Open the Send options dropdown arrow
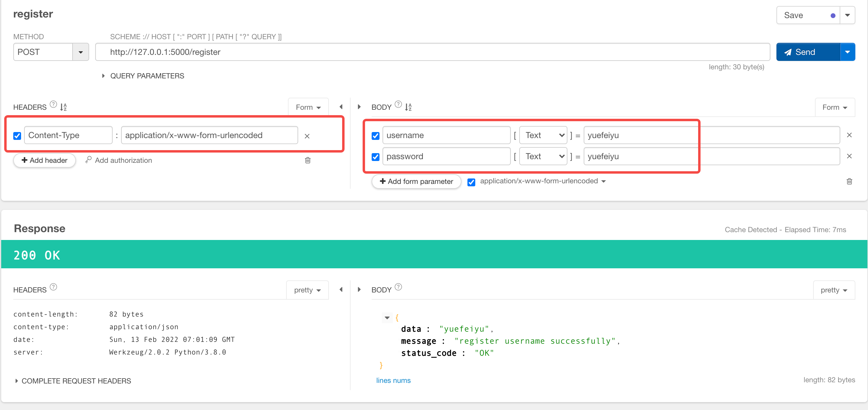 pos(848,52)
